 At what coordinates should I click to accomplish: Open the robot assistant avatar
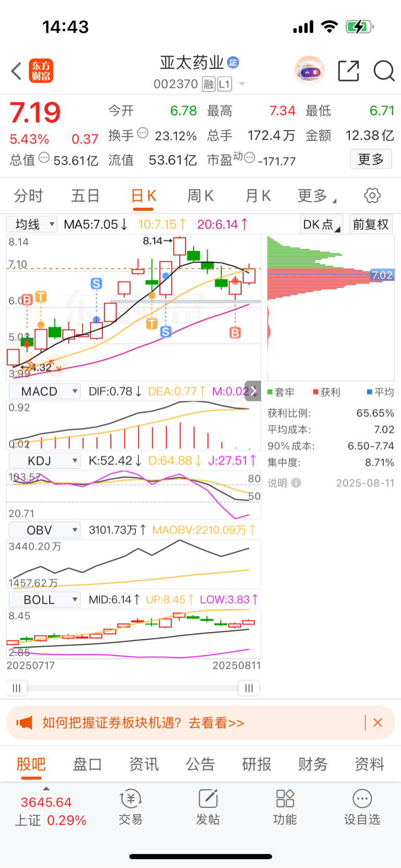point(309,70)
